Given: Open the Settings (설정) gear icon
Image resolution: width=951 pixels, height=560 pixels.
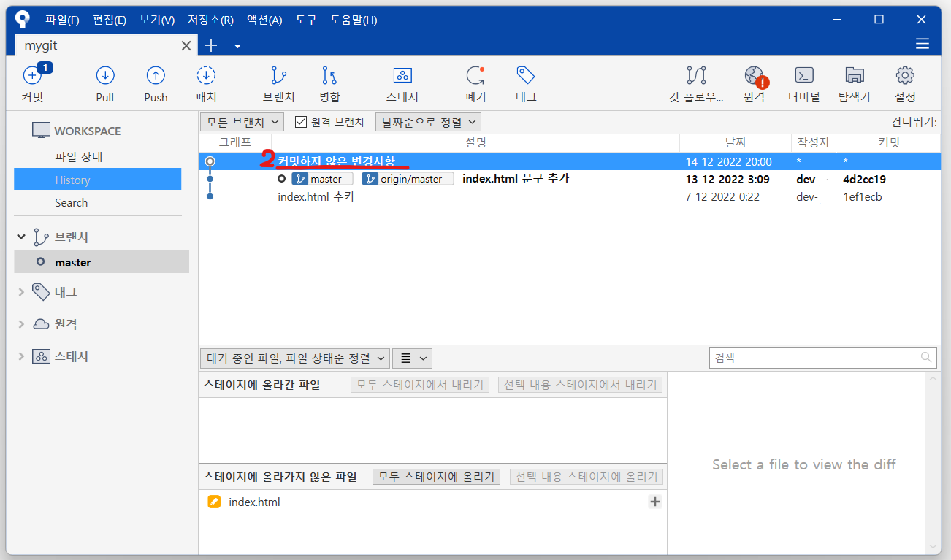Looking at the screenshot, I should point(905,75).
